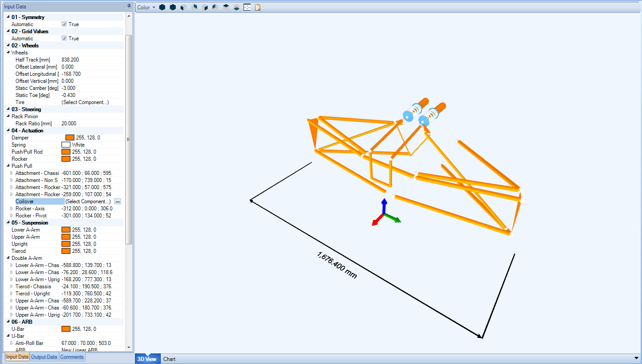This screenshot has width=642, height=364.
Task: Click the Half Track value 838.200
Action: click(x=70, y=60)
